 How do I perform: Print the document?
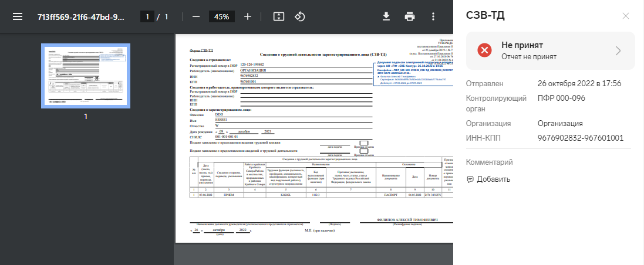click(410, 16)
